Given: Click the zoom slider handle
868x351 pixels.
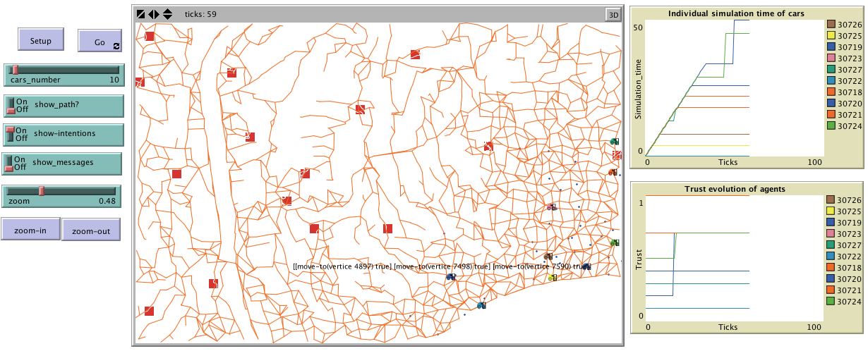Looking at the screenshot, I should coord(42,190).
